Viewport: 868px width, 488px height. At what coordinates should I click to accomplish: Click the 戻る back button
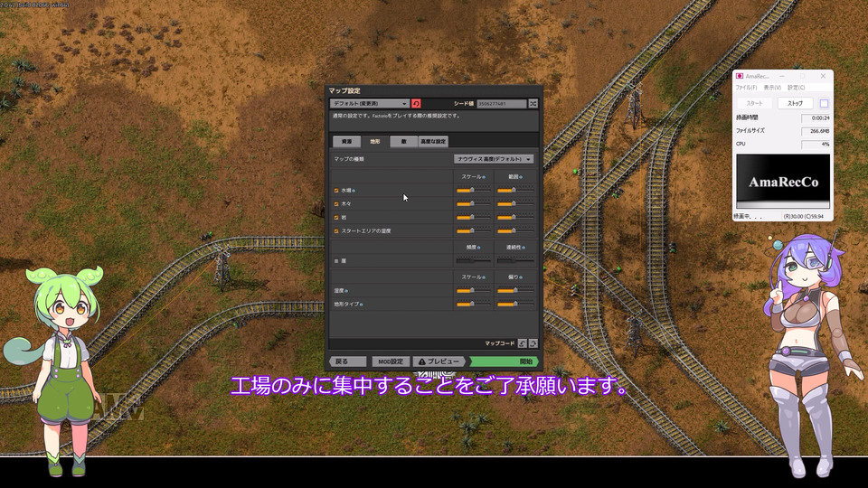click(348, 361)
